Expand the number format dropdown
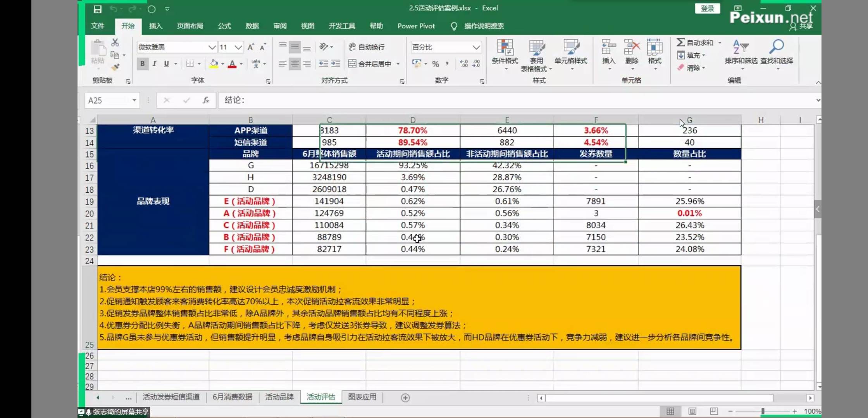868x418 pixels. coord(476,47)
